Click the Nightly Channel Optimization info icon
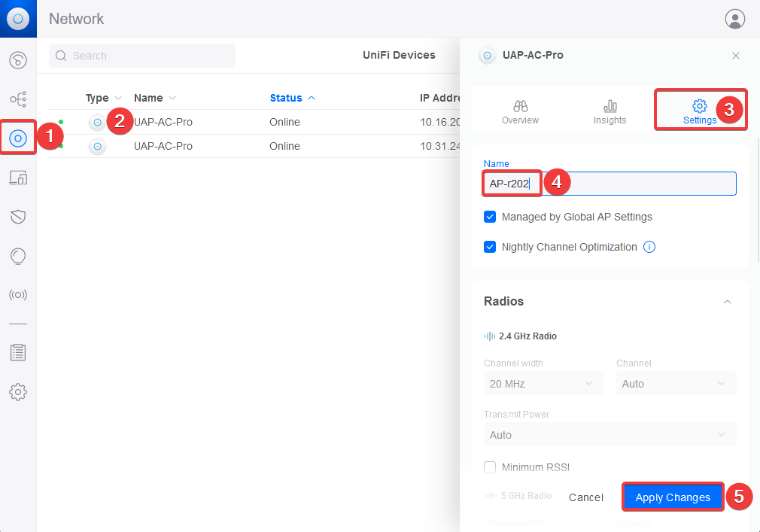The height and width of the screenshot is (532, 760). [649, 247]
